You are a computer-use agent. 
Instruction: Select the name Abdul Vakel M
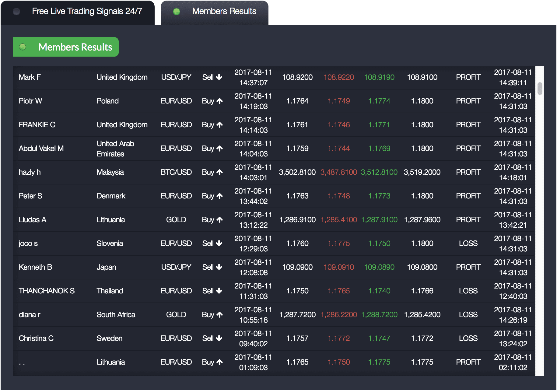(41, 149)
